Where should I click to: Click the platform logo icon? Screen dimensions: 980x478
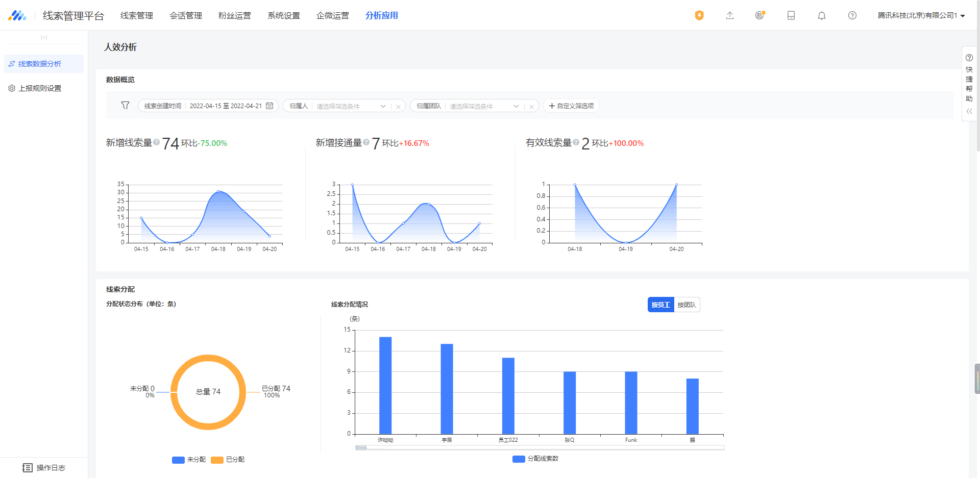click(17, 15)
